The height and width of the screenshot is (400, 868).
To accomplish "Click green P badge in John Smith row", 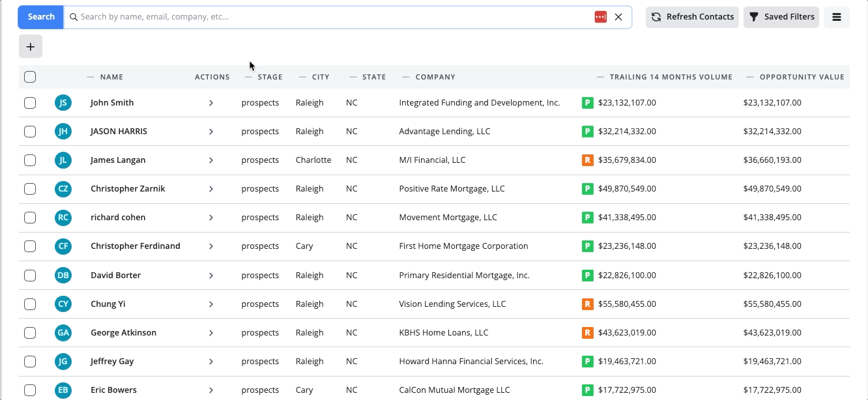I will (588, 102).
